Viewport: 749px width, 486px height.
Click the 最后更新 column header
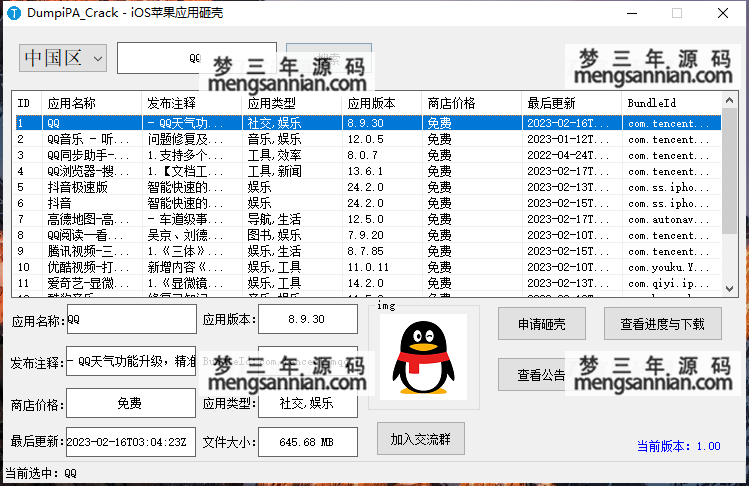point(571,103)
